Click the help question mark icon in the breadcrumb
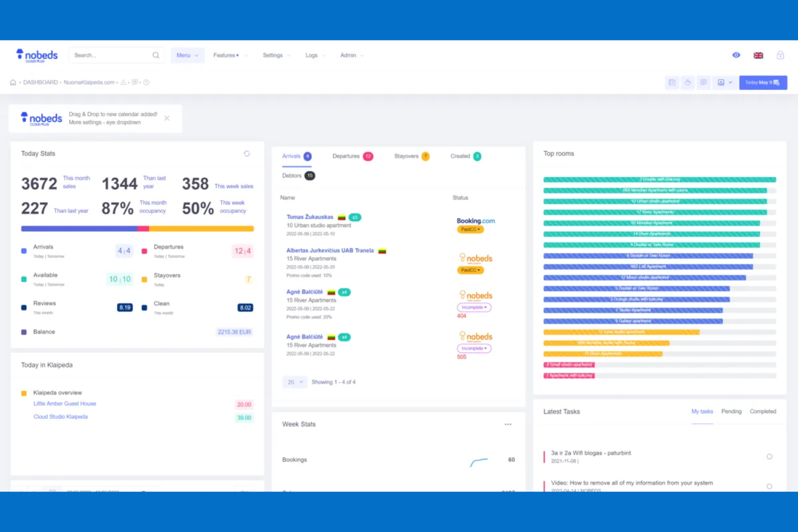798x532 pixels. point(145,82)
